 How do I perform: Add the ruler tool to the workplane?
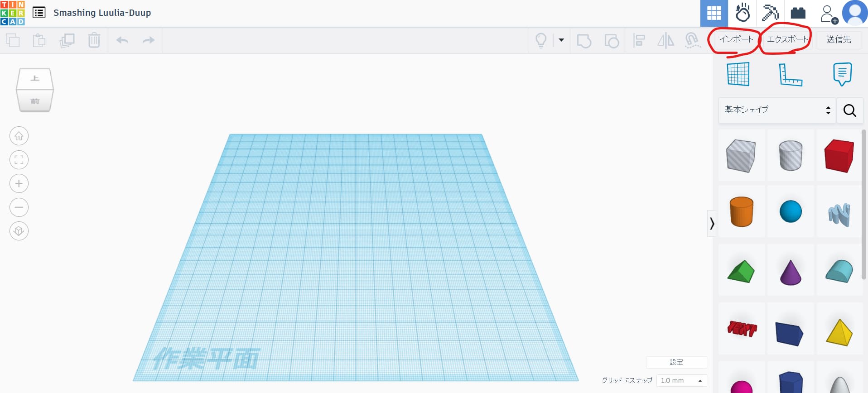pyautogui.click(x=790, y=75)
